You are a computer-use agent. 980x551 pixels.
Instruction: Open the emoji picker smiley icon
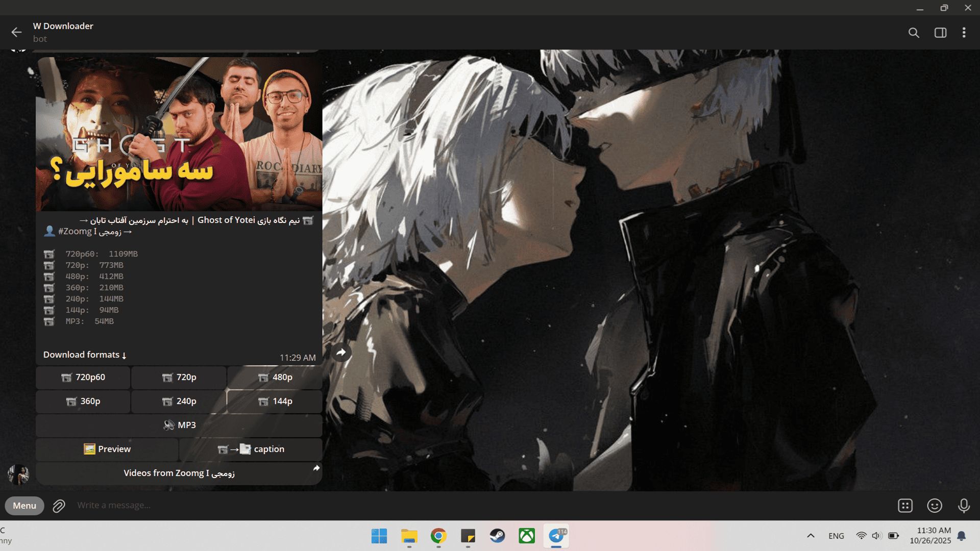pos(934,506)
